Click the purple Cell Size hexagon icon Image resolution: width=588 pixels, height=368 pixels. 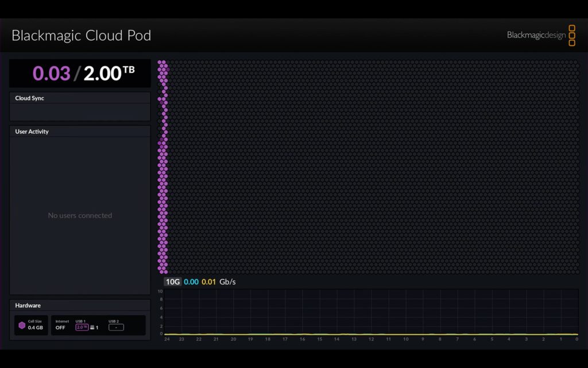[22, 325]
